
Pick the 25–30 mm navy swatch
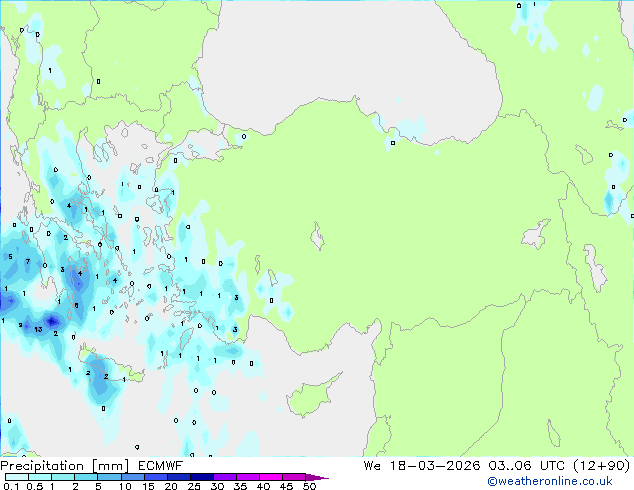pyautogui.click(x=201, y=477)
